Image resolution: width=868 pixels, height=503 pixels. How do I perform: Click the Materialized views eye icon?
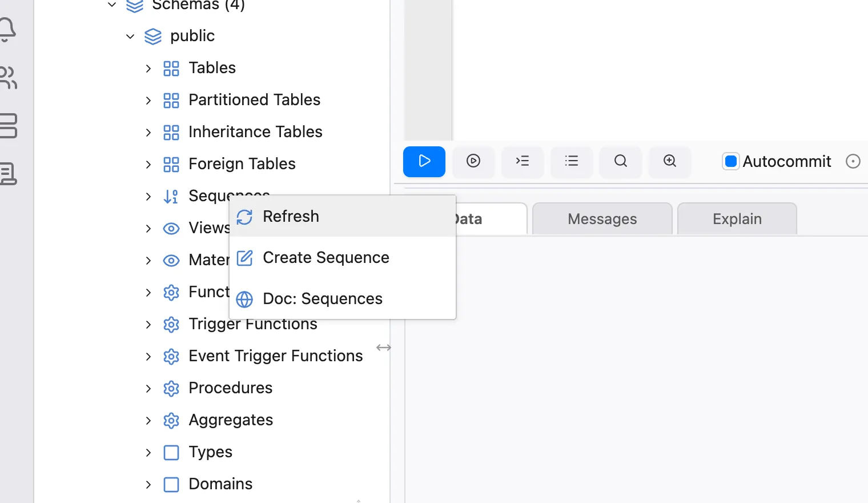[x=171, y=261]
